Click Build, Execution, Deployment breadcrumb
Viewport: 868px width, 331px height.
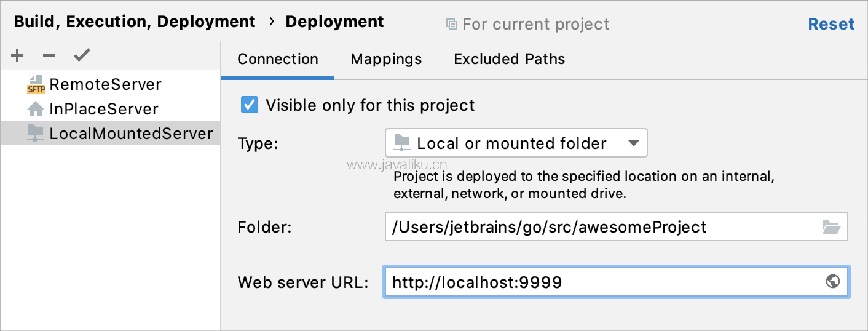pyautogui.click(x=135, y=22)
